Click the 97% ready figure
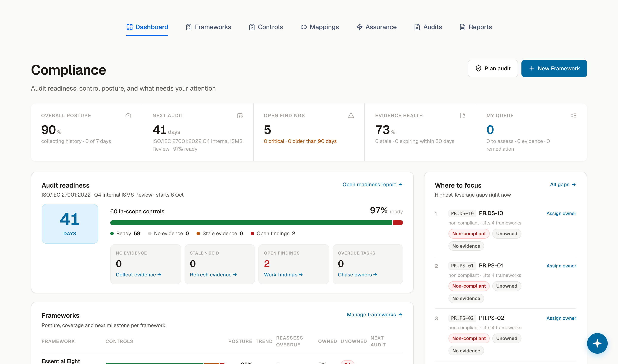The height and width of the screenshot is (364, 618). 386,211
